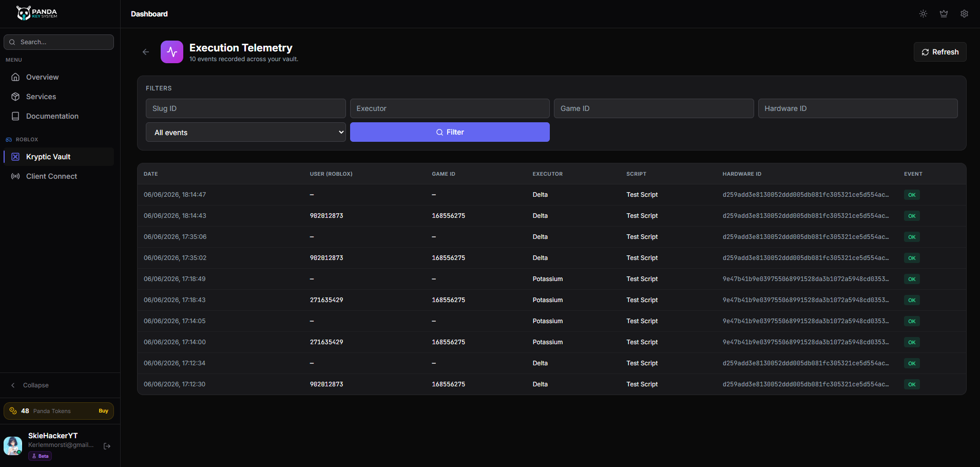Toggle the light/dark theme sun icon
The image size is (980, 467).
pyautogui.click(x=923, y=14)
